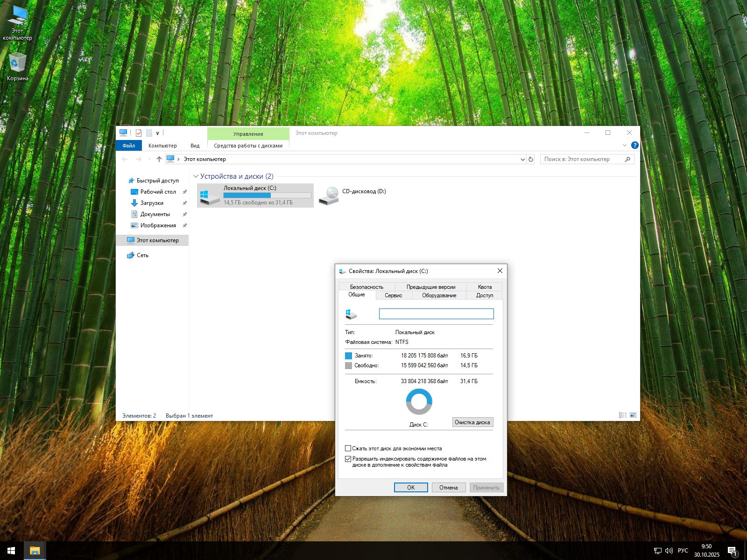Switch to large thumbnails view icon
The width and height of the screenshot is (747, 560).
(633, 415)
